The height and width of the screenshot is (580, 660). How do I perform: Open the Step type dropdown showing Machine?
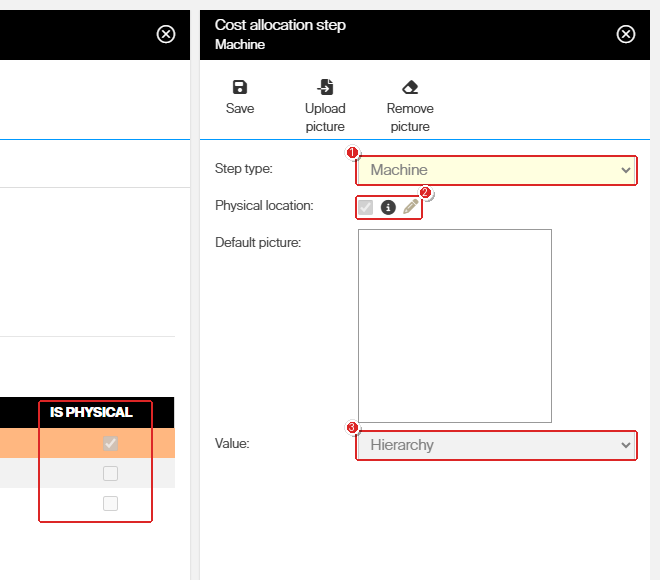pyautogui.click(x=496, y=170)
